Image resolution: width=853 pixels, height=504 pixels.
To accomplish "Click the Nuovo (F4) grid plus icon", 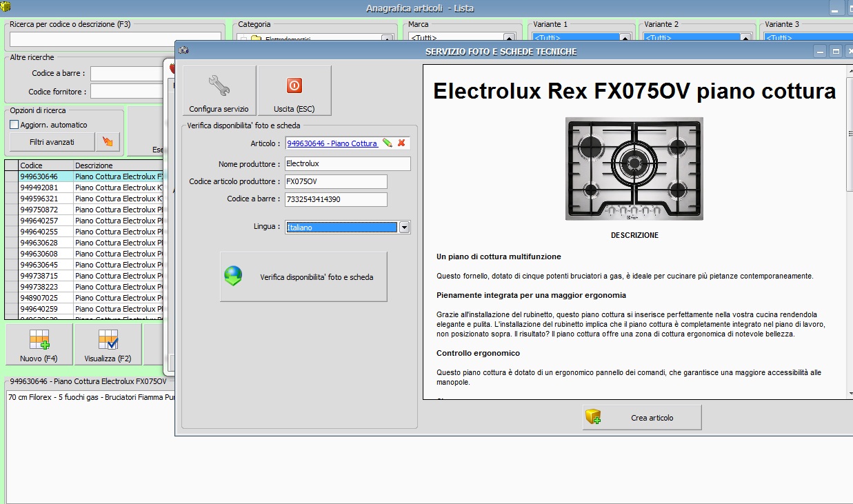I will (39, 339).
